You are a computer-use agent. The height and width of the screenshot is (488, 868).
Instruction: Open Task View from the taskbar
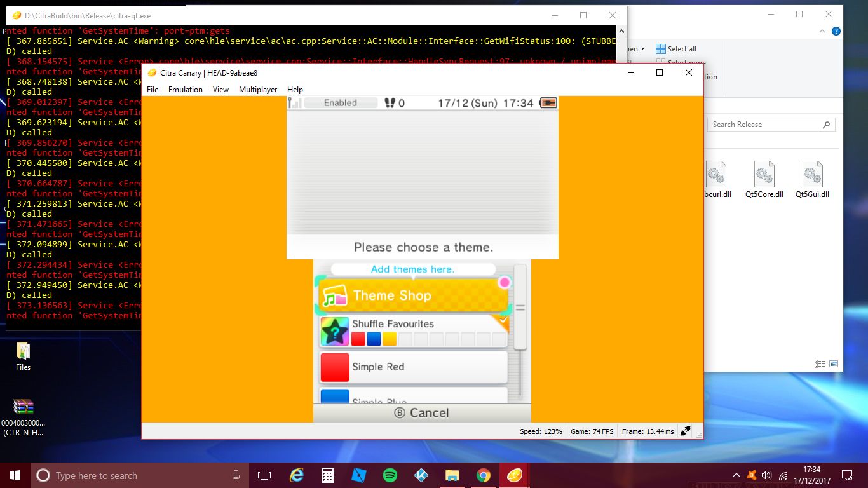(x=264, y=475)
